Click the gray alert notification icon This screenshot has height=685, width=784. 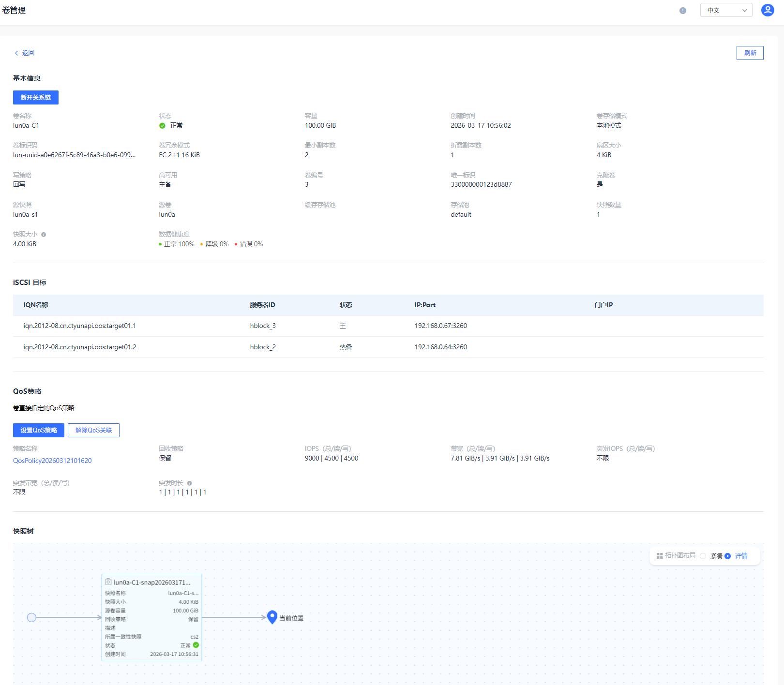coord(683,11)
